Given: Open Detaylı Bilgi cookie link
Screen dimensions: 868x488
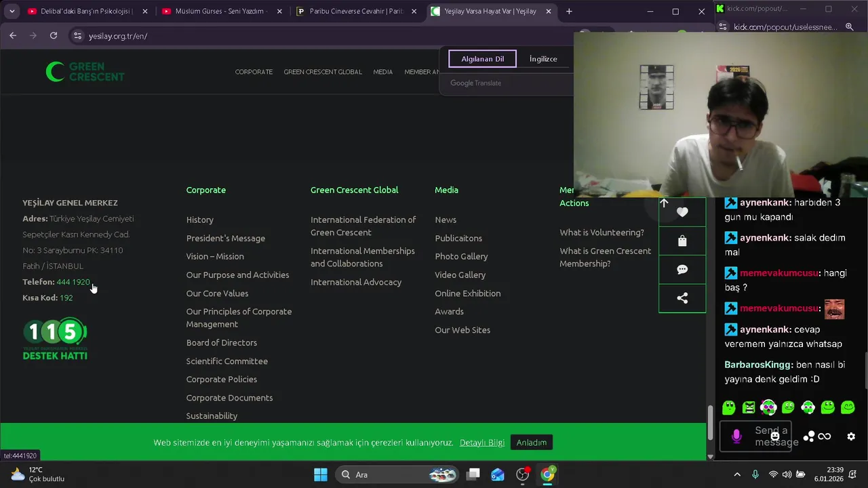Looking at the screenshot, I should tap(482, 443).
